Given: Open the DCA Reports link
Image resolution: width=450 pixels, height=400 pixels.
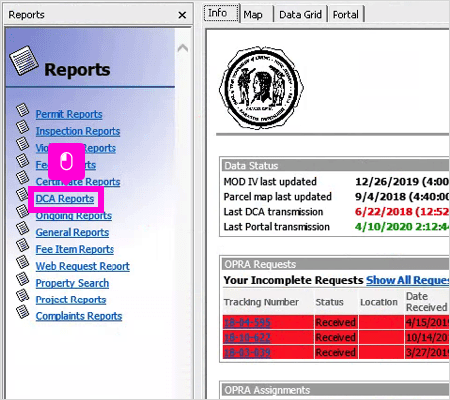Looking at the screenshot, I should (65, 199).
